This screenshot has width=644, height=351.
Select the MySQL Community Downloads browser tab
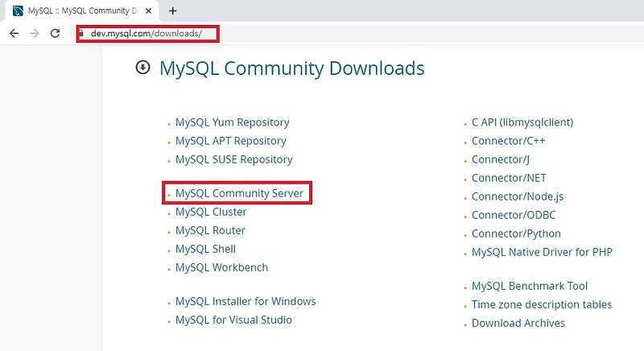coord(82,11)
